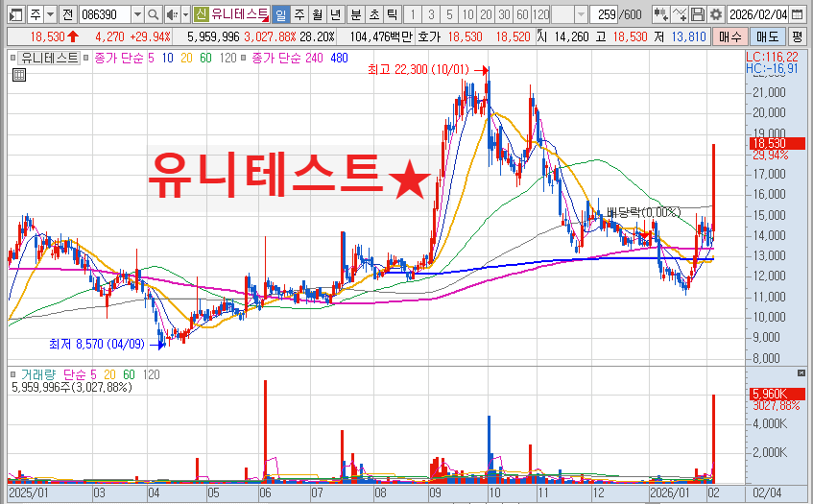Screen dimensions: 813x504
Task: Open the data table grid icon
Action: (x=18, y=75)
